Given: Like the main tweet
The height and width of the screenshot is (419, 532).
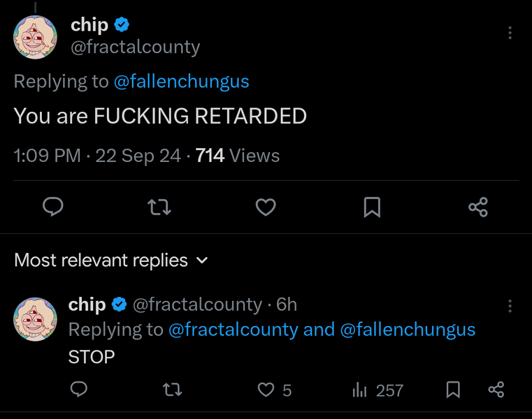Looking at the screenshot, I should 266,207.
